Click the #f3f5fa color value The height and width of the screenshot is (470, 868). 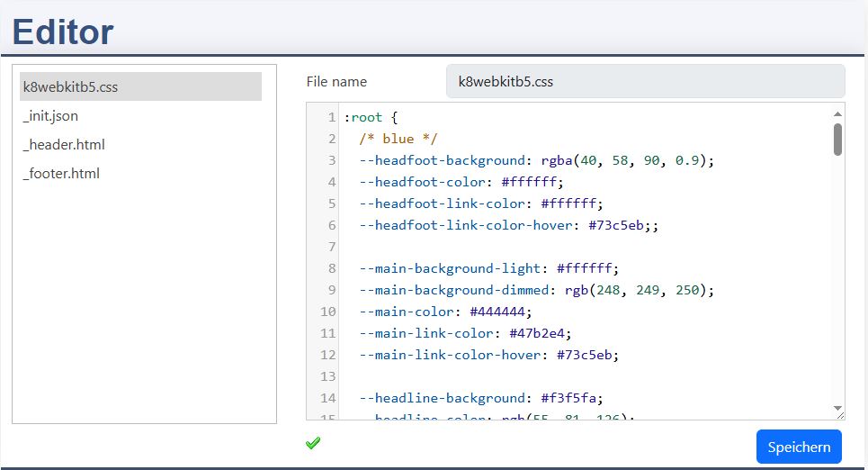click(x=568, y=398)
